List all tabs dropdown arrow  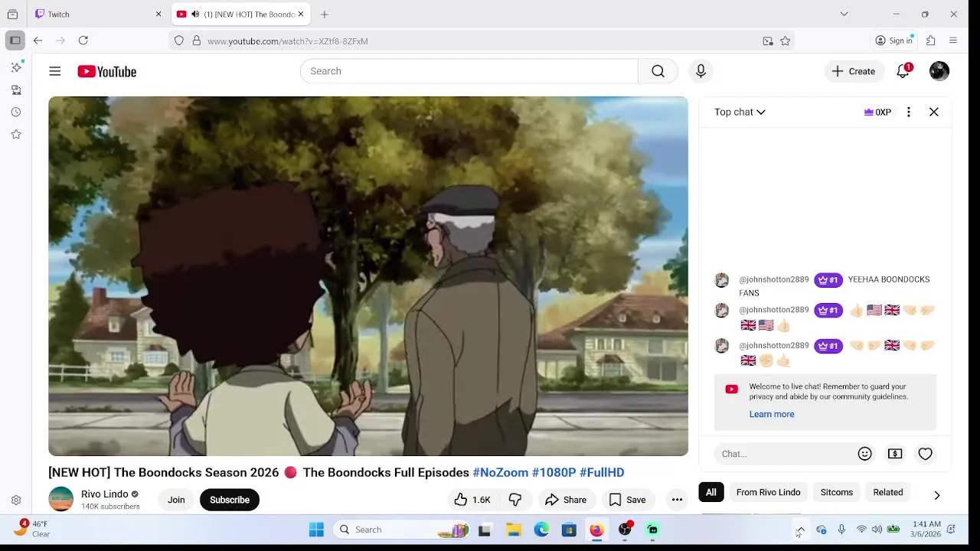point(844,14)
